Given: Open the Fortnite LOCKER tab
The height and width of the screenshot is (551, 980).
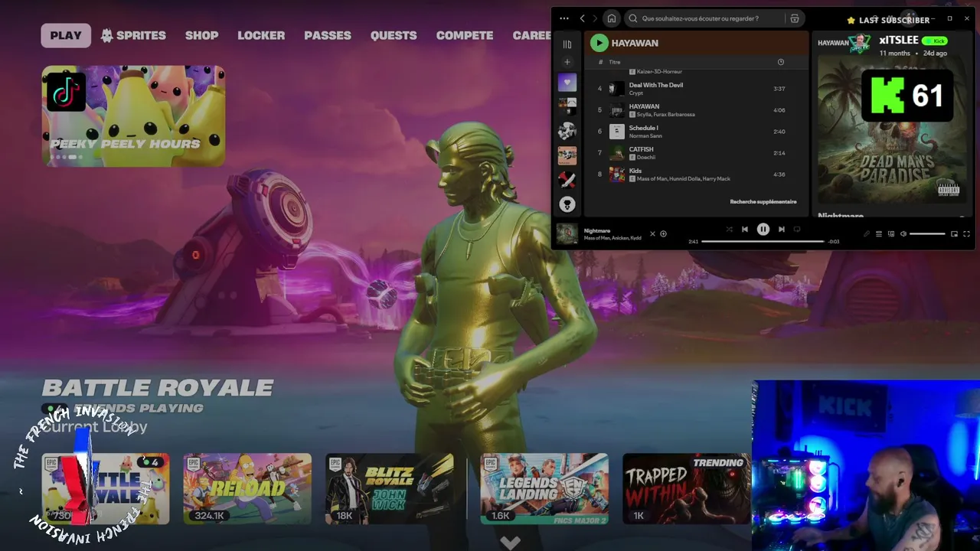Looking at the screenshot, I should (x=261, y=35).
